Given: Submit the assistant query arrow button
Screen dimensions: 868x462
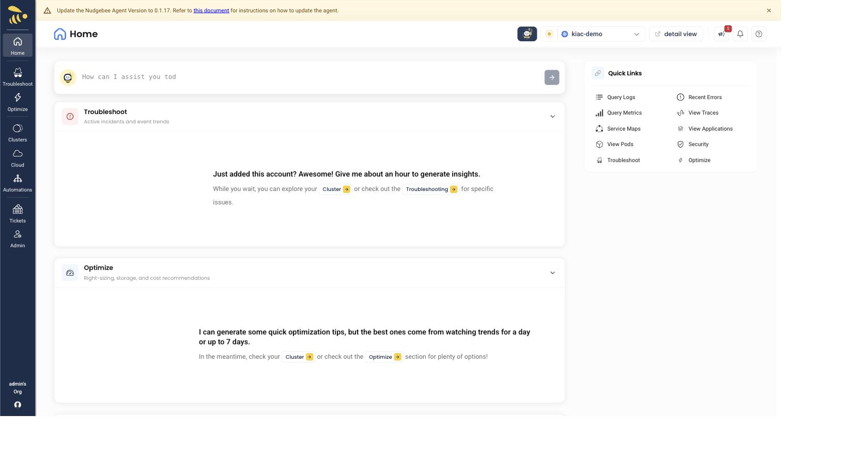Looking at the screenshot, I should [x=552, y=77].
